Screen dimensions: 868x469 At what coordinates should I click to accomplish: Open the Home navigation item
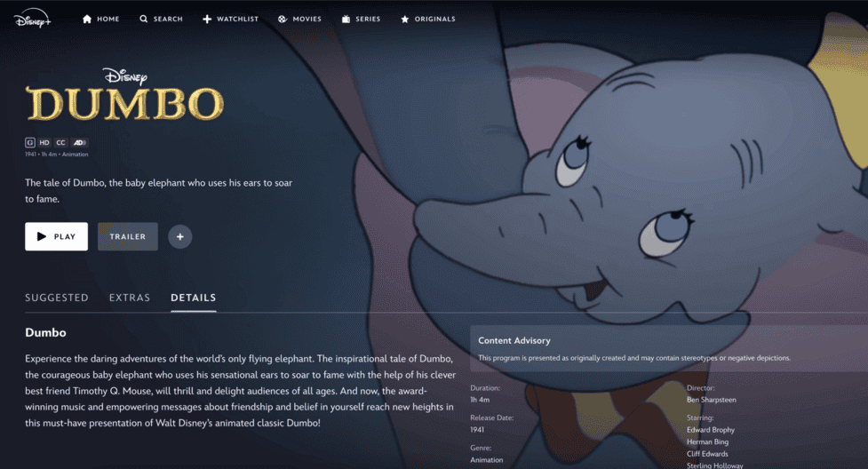[x=100, y=19]
